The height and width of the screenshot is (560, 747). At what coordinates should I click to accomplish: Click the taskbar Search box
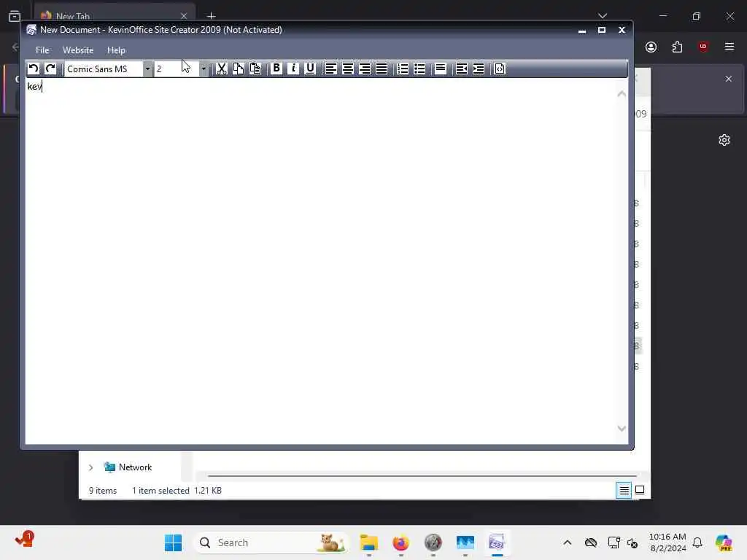271,542
